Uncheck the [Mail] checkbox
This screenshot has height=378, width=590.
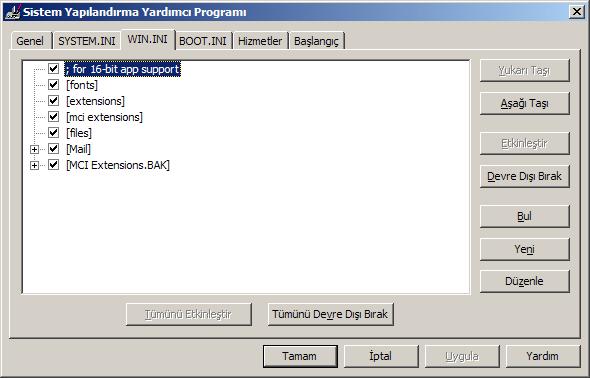pyautogui.click(x=53, y=149)
